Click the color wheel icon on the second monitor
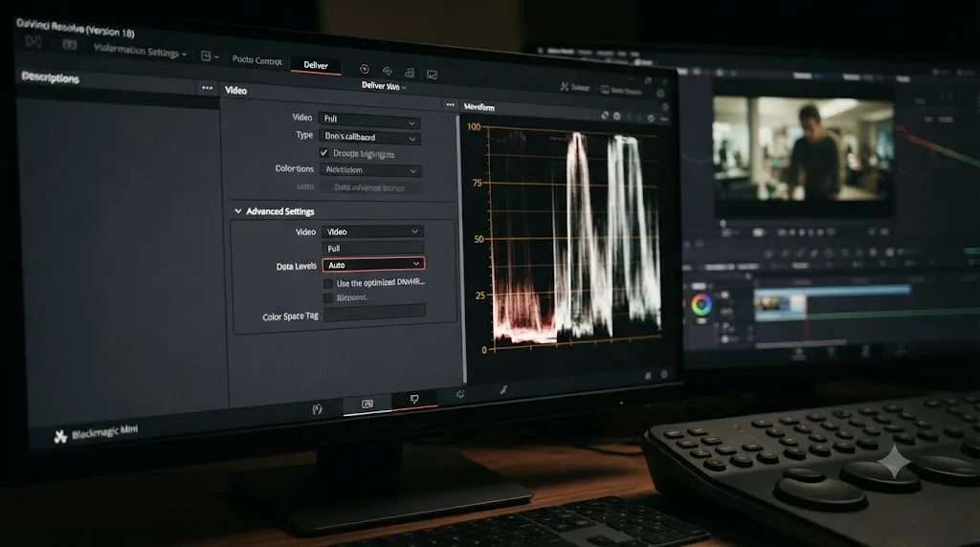Viewport: 980px width, 547px height. pyautogui.click(x=702, y=305)
